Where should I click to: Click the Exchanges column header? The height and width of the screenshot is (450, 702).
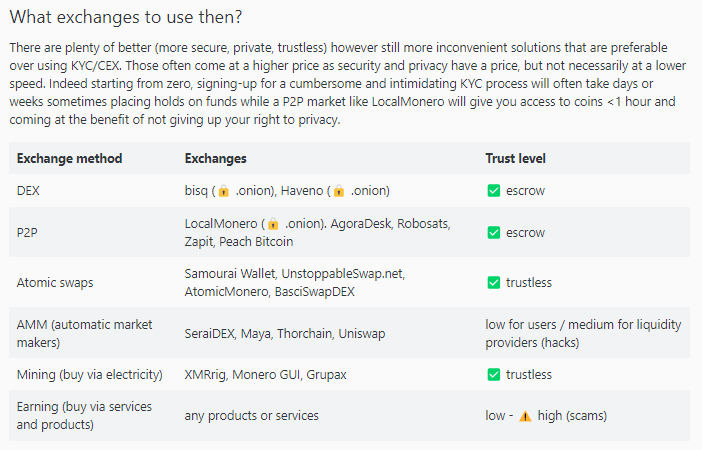pyautogui.click(x=215, y=159)
